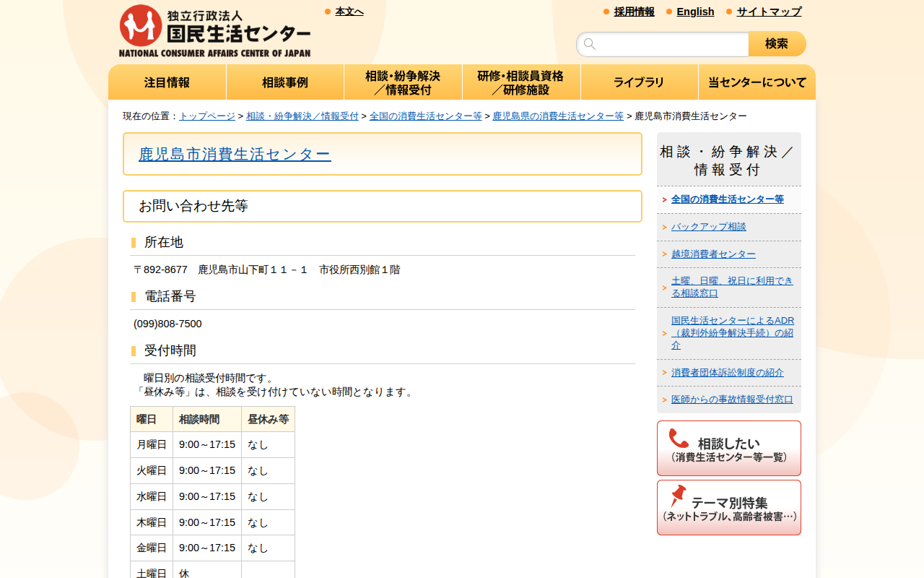Viewport: 924px width, 578px height.
Task: Open the English version of the site
Action: 695,12
